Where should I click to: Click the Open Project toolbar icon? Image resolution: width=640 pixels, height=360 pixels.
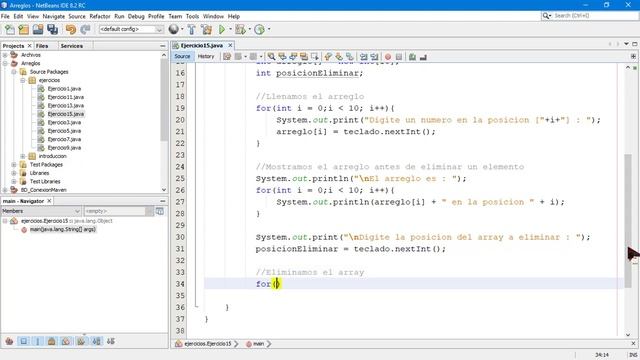[38, 29]
